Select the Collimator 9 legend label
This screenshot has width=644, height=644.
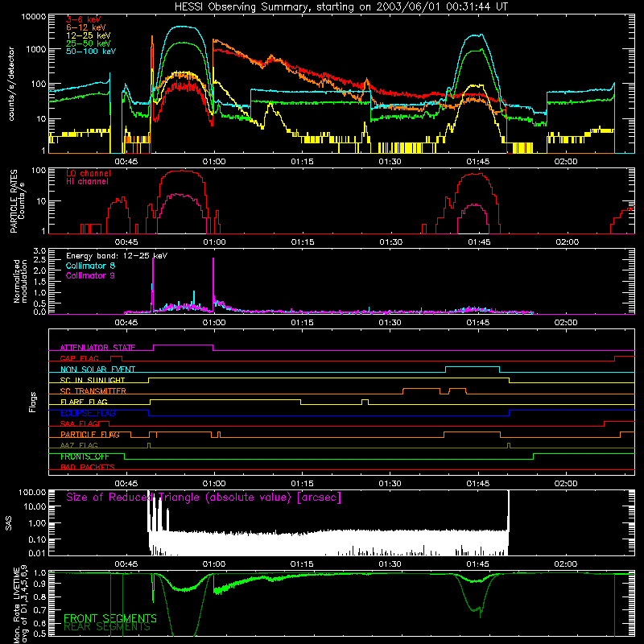[90, 275]
